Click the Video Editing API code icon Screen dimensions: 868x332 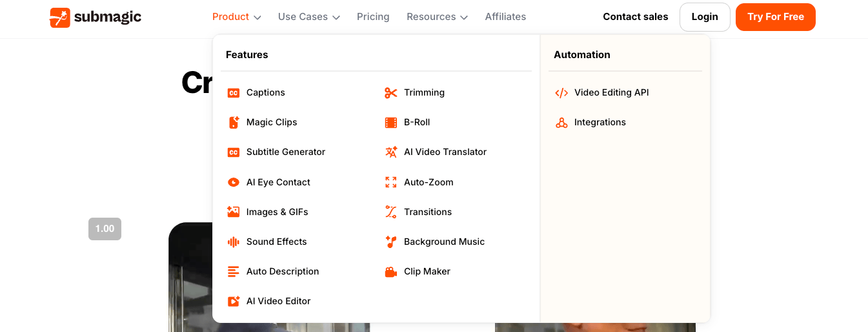click(561, 93)
